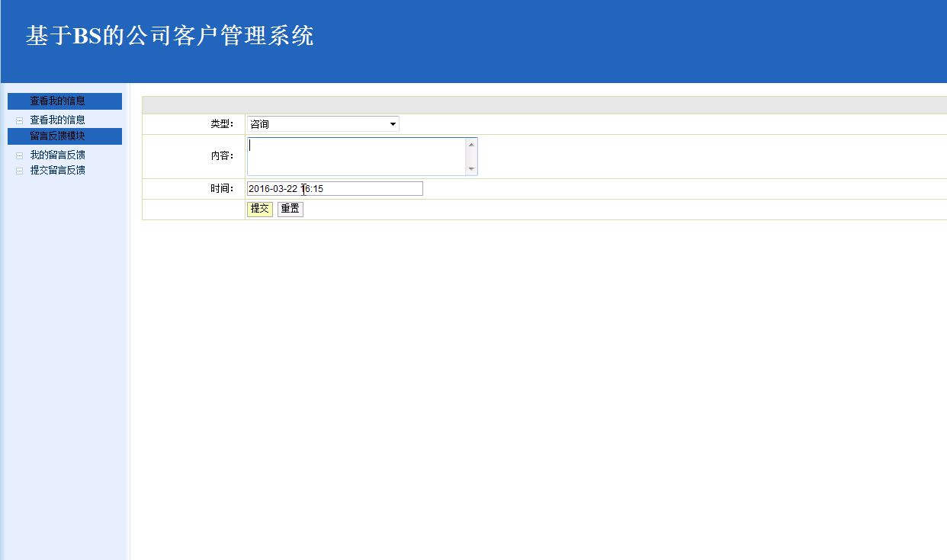The image size is (947, 560).
Task: Open the 提交留言反馈 sidebar link
Action: 57,170
